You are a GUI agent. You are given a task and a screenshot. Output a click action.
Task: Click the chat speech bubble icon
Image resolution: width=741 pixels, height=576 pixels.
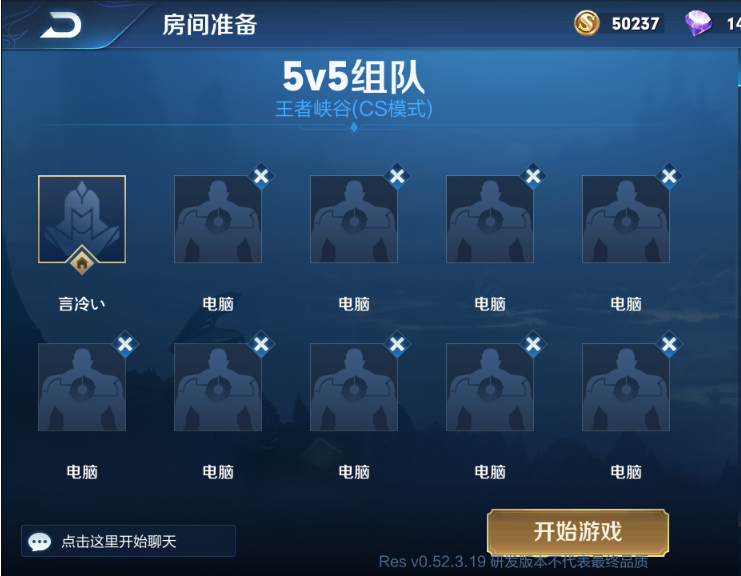click(x=40, y=542)
